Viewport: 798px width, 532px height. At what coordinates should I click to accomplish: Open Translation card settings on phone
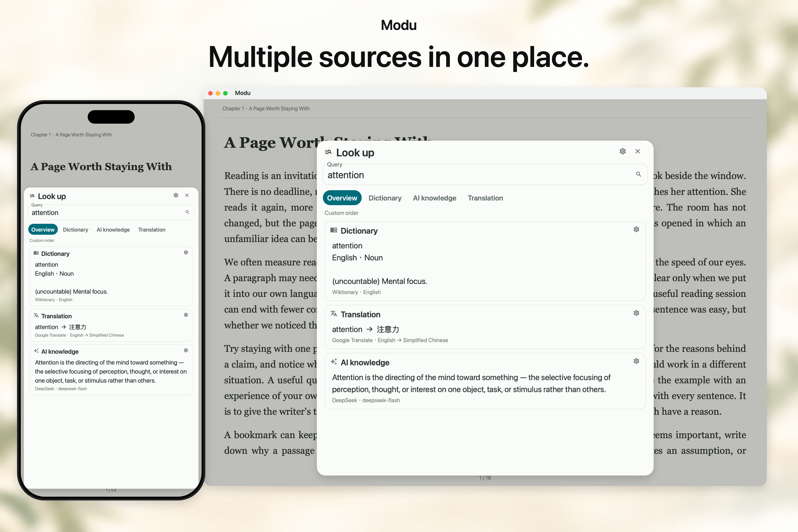pos(186,315)
